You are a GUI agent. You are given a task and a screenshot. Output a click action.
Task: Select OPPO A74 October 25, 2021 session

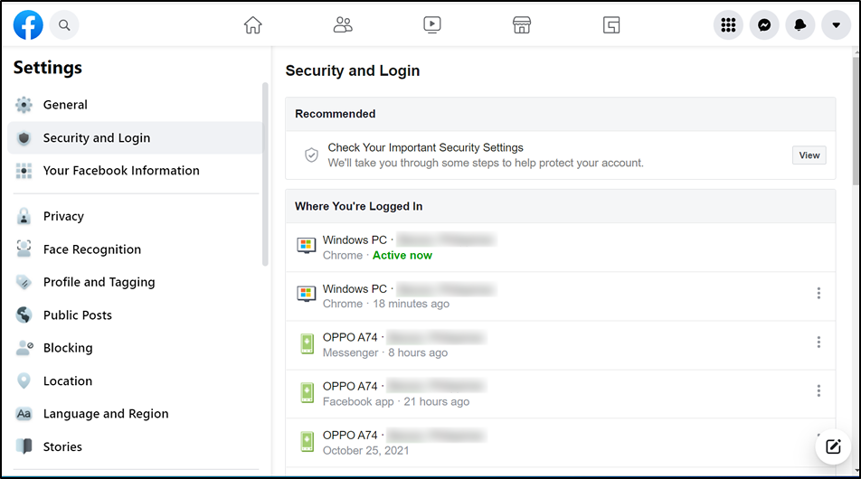coord(560,443)
